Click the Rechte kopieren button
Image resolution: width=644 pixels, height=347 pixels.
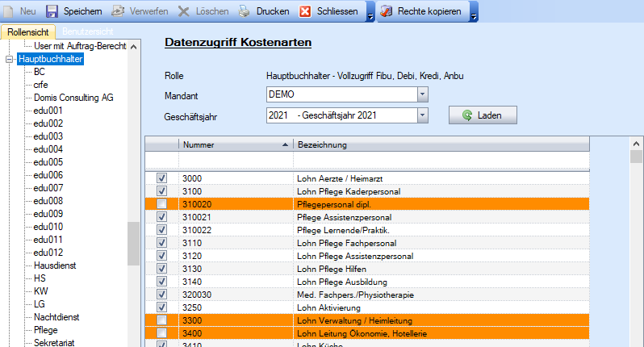[423, 11]
